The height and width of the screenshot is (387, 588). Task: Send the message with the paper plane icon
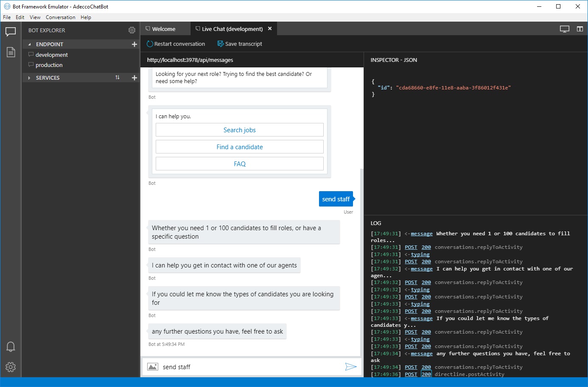click(x=351, y=367)
